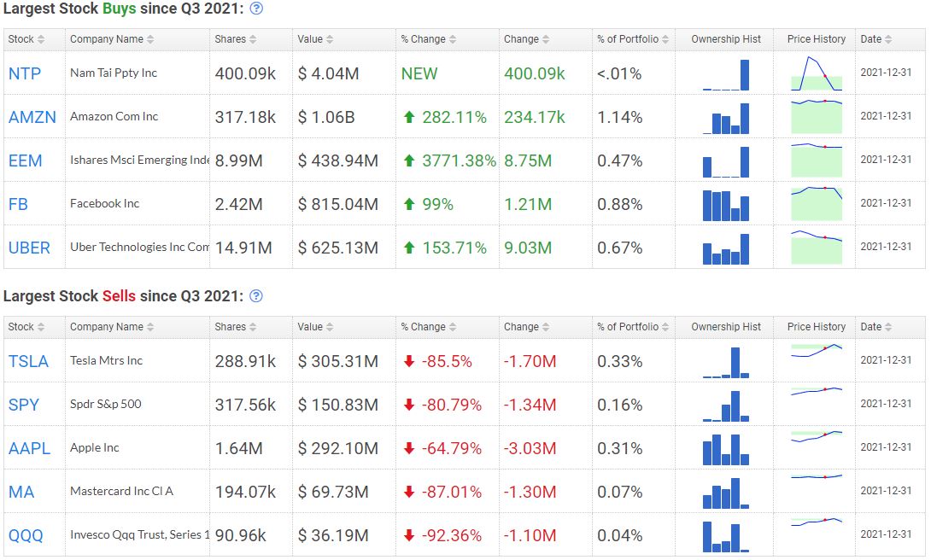Viewport: 931px width, 560px height.
Task: Click the green NEW label for NTP
Action: pyautogui.click(x=419, y=73)
